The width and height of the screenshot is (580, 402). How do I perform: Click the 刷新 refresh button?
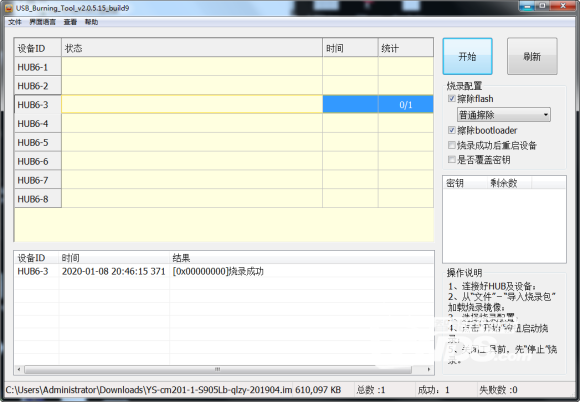coord(532,56)
